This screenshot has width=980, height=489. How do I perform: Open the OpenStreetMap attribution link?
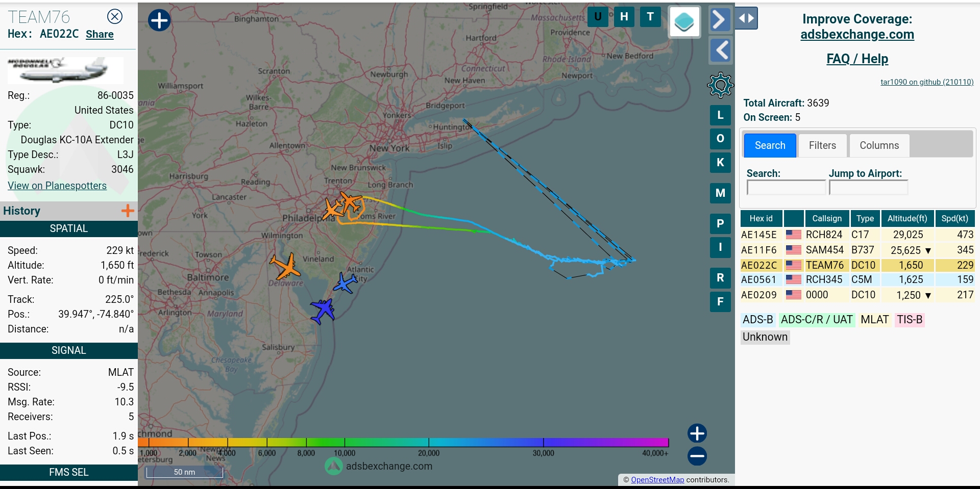pyautogui.click(x=657, y=480)
